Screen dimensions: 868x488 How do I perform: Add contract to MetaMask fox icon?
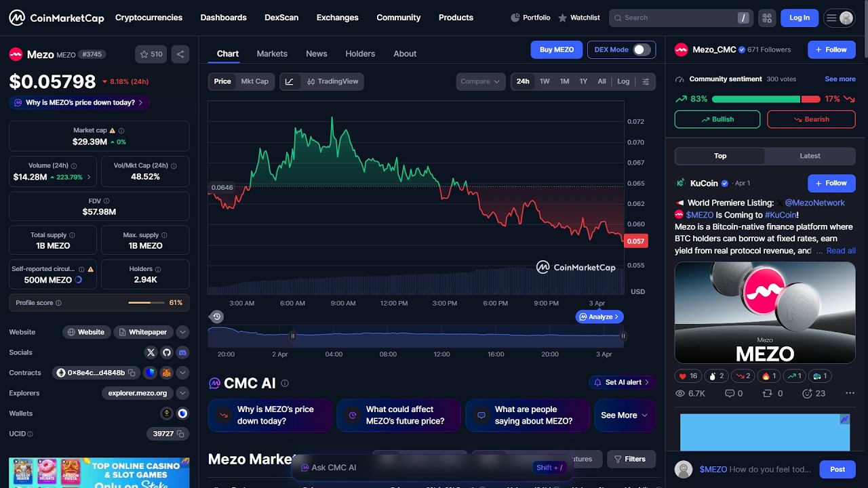(166, 373)
